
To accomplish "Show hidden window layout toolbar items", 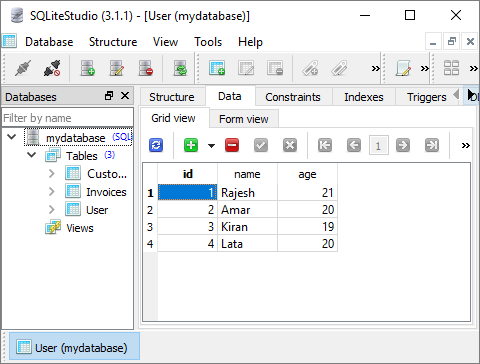I will (473, 68).
